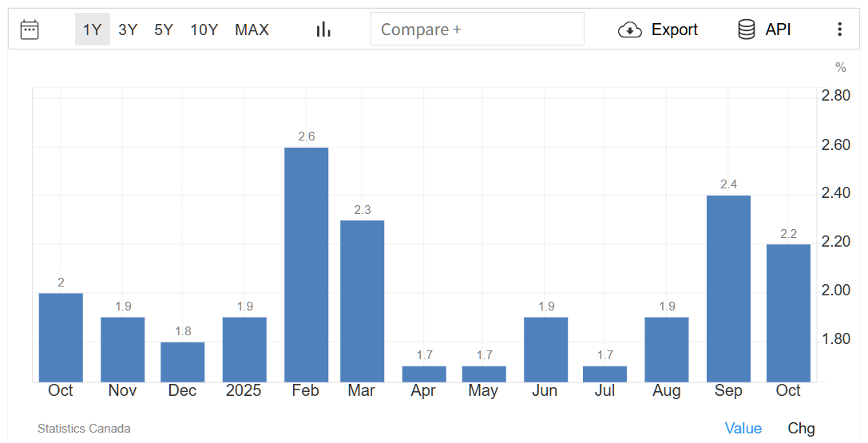Select the Mar 2.3 bar
The height and width of the screenshot is (443, 868).
click(362, 301)
